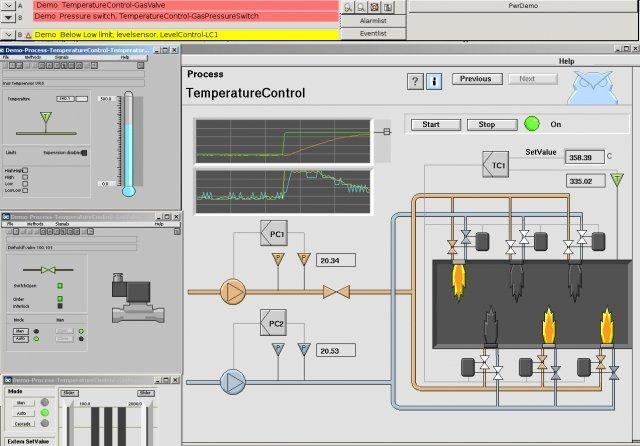The height and width of the screenshot is (446, 640).
Task: Click the upper temperature trend chart
Action: click(283, 141)
